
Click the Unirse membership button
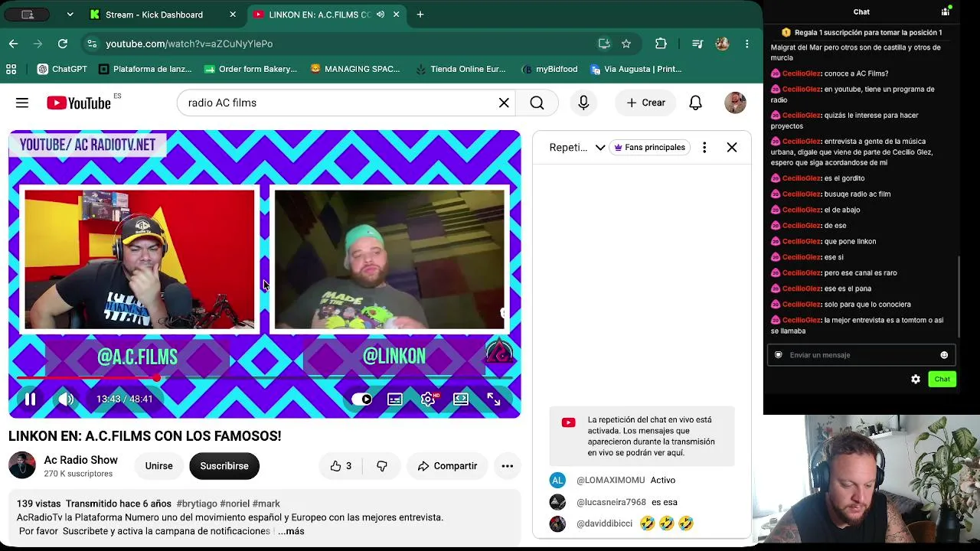[x=159, y=466]
